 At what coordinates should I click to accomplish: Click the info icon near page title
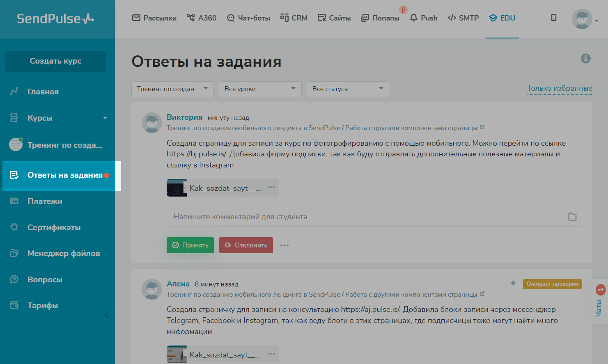tap(585, 59)
